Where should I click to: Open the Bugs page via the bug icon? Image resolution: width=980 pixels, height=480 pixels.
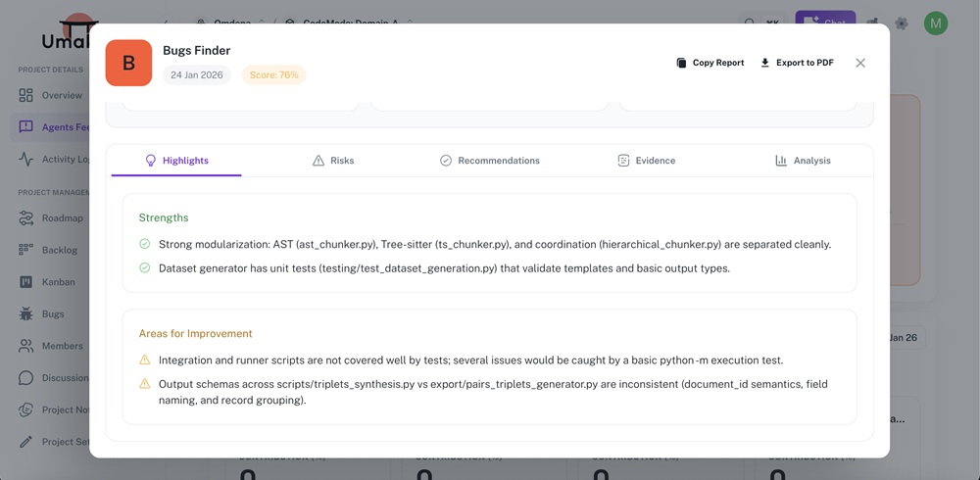click(x=26, y=314)
